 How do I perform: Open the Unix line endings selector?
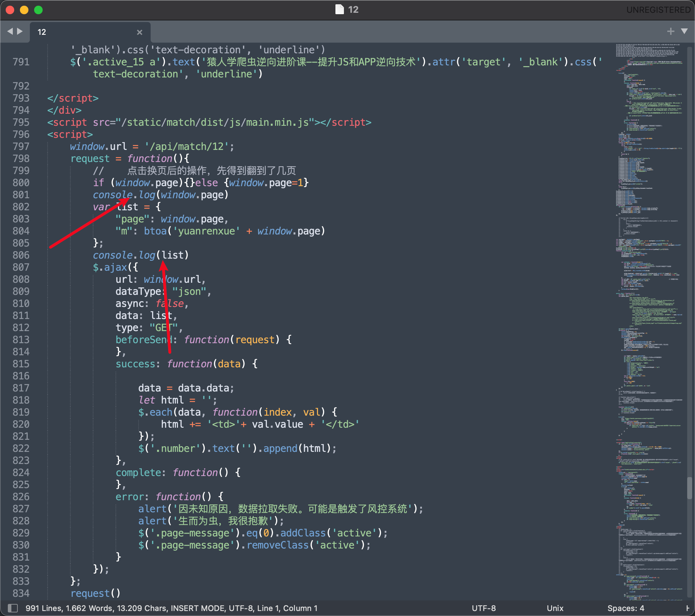(x=555, y=608)
